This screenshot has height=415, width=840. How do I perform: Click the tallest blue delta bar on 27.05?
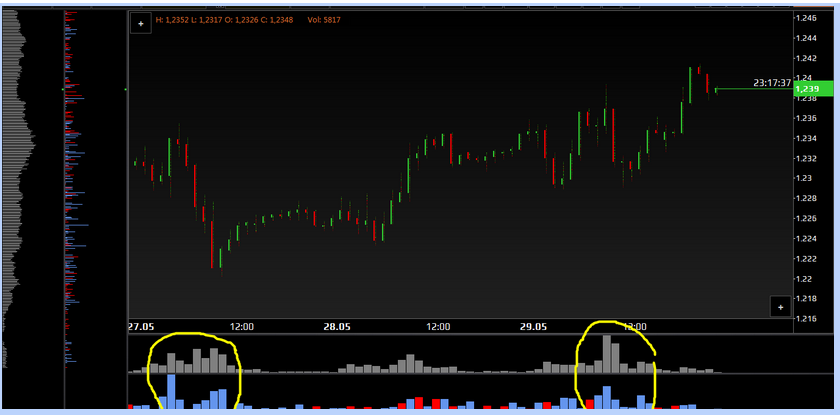pos(171,392)
